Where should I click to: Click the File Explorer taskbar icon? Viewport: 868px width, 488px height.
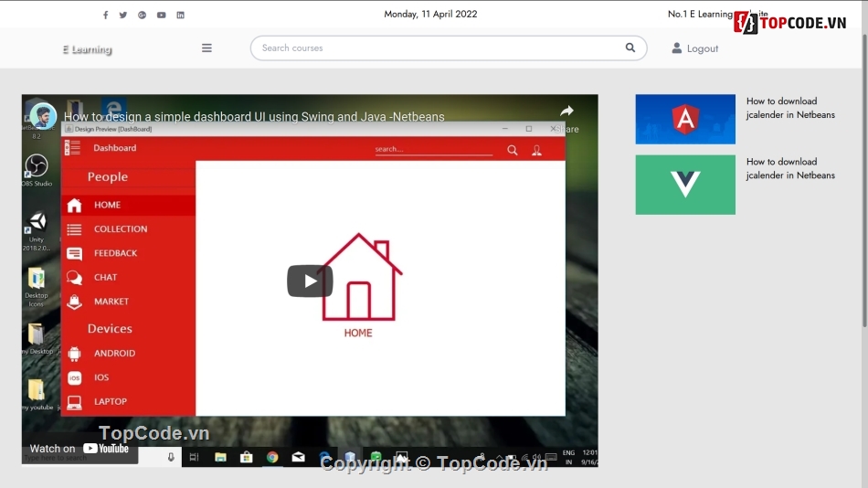[220, 457]
